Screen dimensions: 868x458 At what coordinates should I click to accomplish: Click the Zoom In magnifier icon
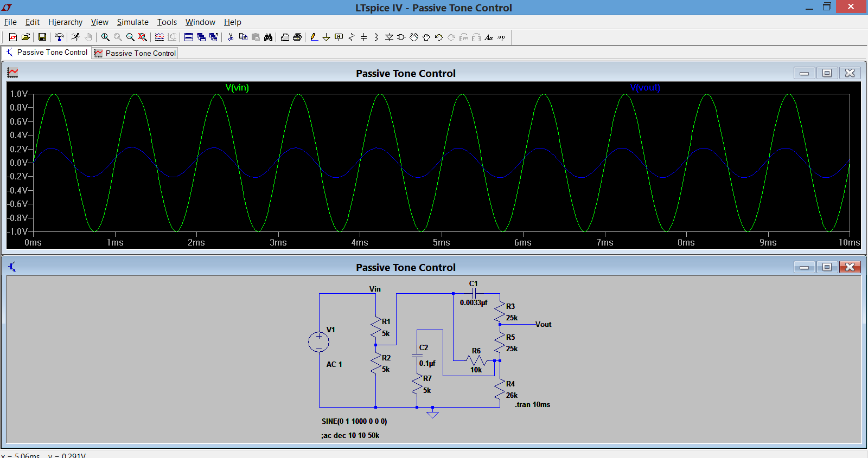(105, 37)
